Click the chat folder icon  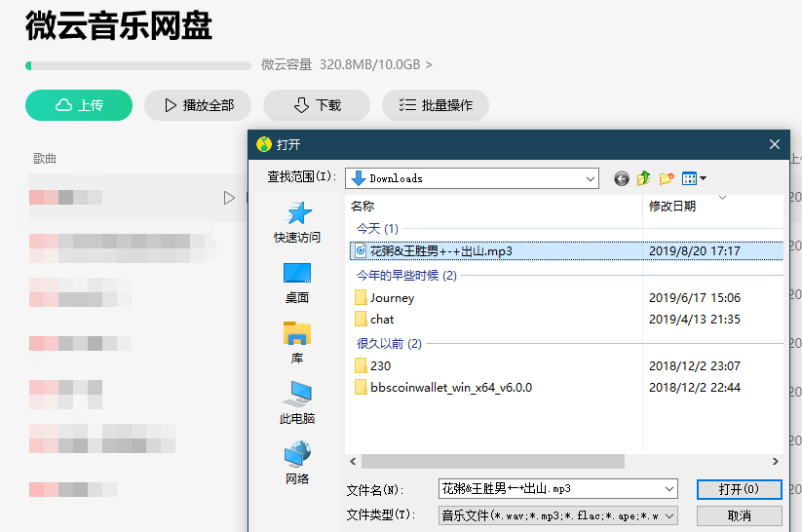[x=361, y=320]
